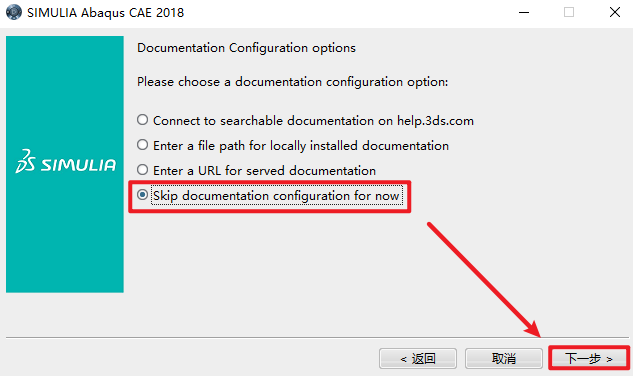
Task: Click the 'Enter a URL for served documentation' text
Action: click(264, 170)
